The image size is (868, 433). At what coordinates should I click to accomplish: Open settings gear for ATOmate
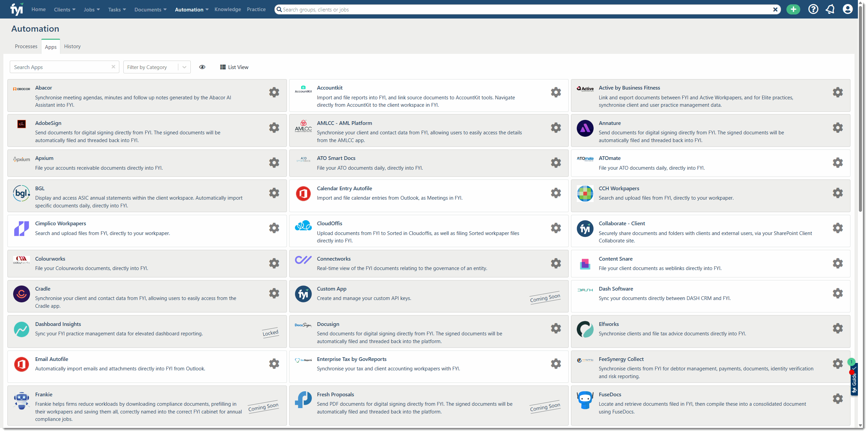point(838,163)
